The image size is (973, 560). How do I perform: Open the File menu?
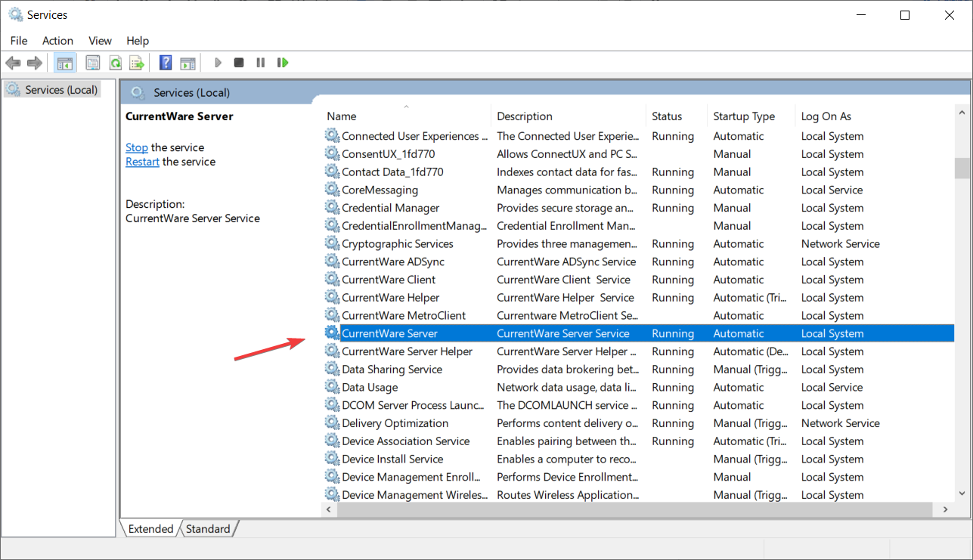(x=19, y=41)
